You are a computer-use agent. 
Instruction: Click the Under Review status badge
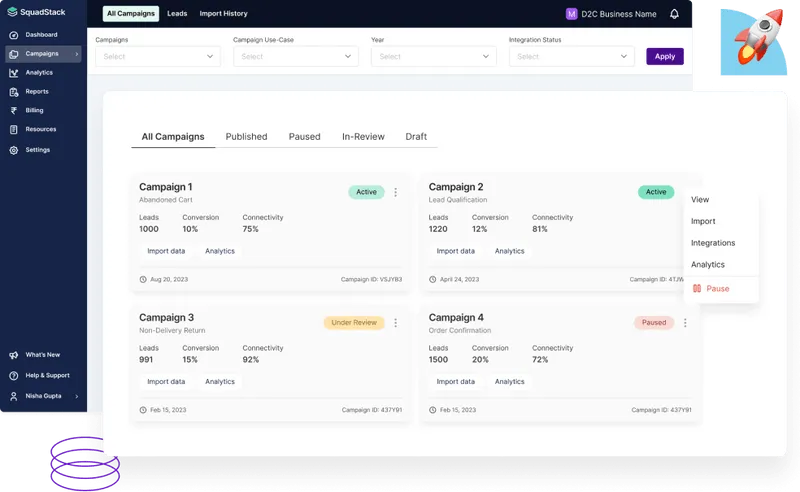pyautogui.click(x=354, y=323)
